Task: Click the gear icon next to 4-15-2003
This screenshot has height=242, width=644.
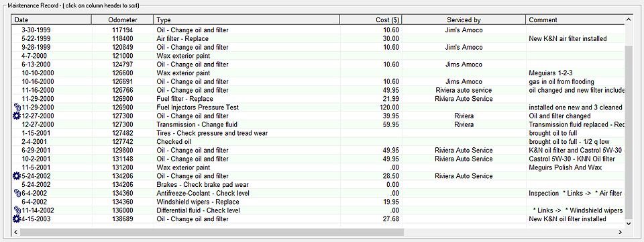Action: point(17,219)
